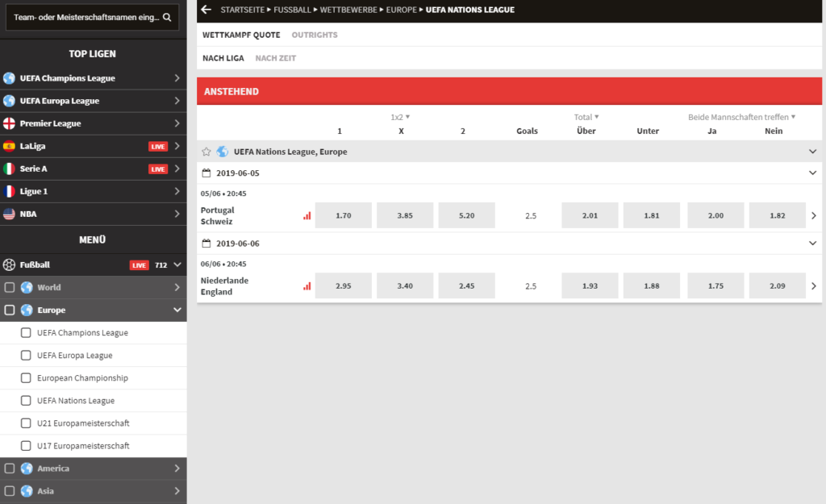Viewport: 826px width, 504px height.
Task: Expand the World region chevron
Action: tap(177, 288)
